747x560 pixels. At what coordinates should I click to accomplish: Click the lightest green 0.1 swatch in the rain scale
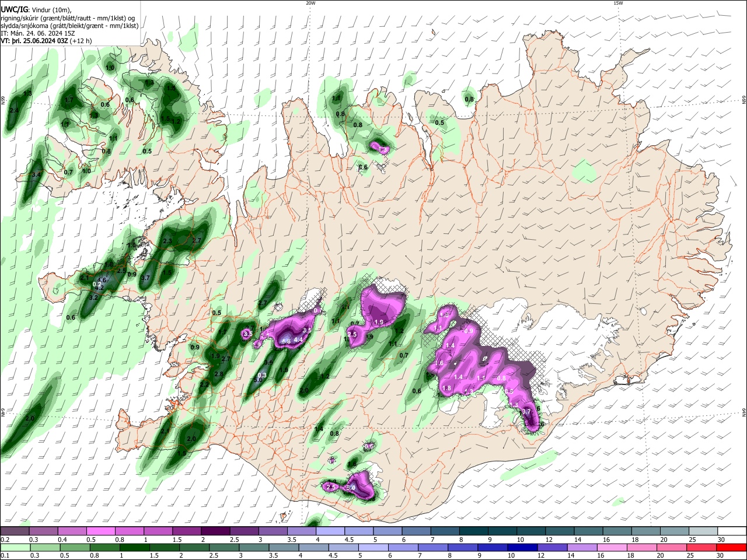(15, 548)
